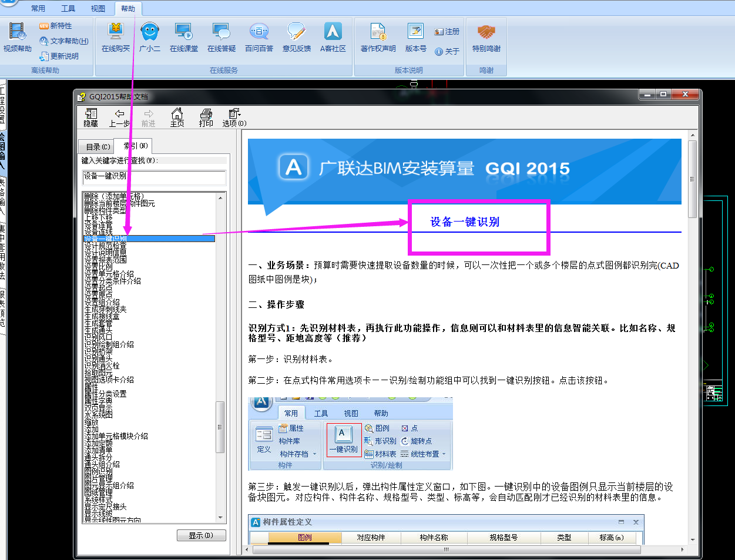Click help content scroll-down arrow
Screen dimensions: 735x560
692,539
